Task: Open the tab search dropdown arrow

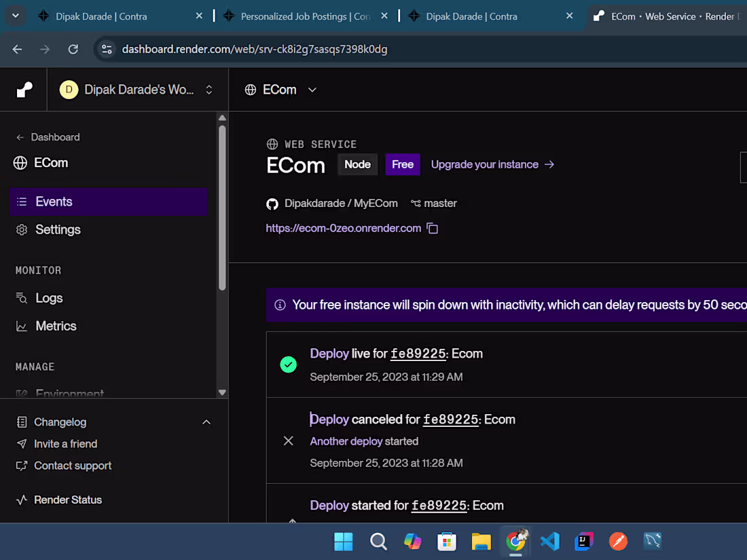Action: 16,16
